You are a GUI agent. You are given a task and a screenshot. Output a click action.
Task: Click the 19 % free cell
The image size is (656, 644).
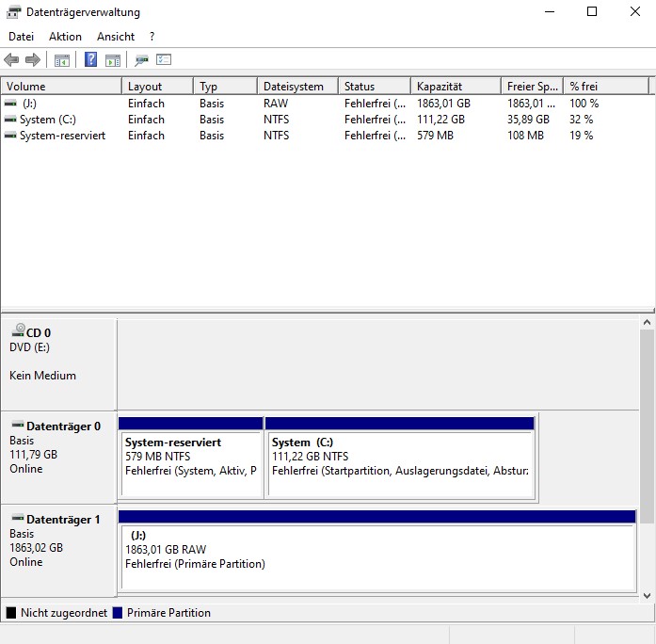(x=581, y=136)
